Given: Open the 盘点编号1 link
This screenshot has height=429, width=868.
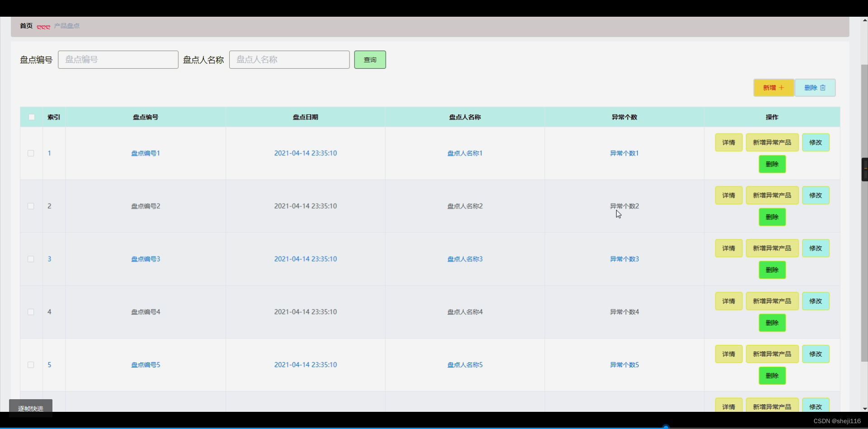Looking at the screenshot, I should pyautogui.click(x=145, y=153).
